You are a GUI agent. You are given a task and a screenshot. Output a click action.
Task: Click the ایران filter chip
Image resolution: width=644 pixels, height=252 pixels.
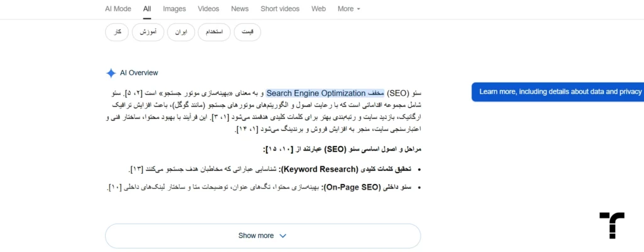coord(181,33)
